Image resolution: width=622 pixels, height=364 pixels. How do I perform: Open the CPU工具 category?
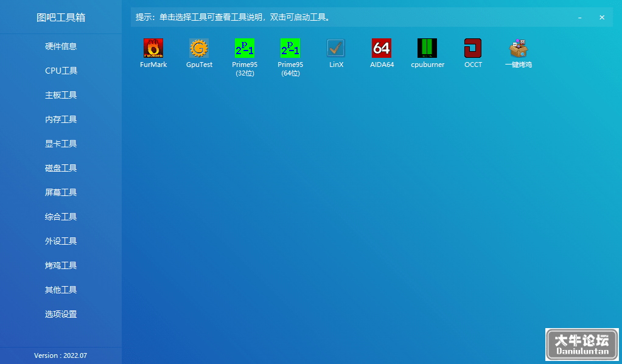click(61, 71)
